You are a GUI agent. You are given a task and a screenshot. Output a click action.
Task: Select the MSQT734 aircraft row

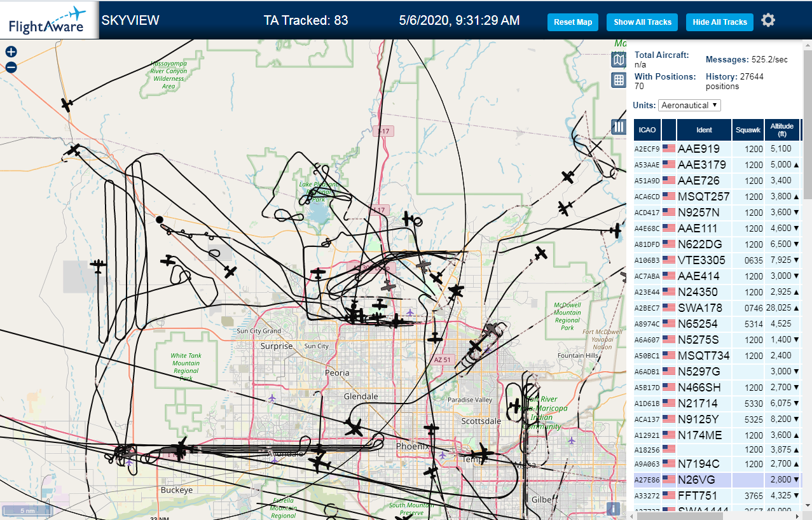(x=717, y=355)
